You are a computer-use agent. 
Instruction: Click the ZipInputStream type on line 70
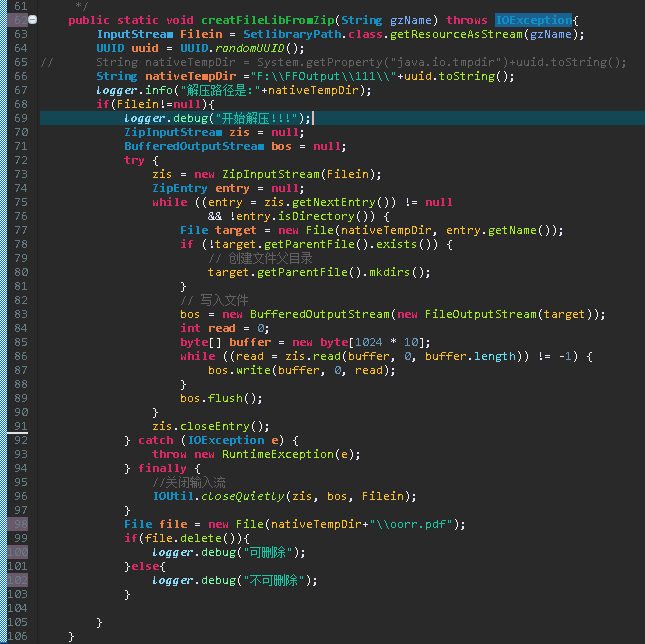click(173, 132)
